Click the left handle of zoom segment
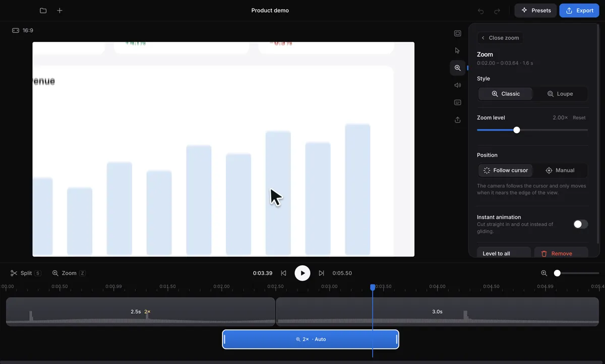Screen dimensions: 605x364 pyautogui.click(x=224, y=339)
